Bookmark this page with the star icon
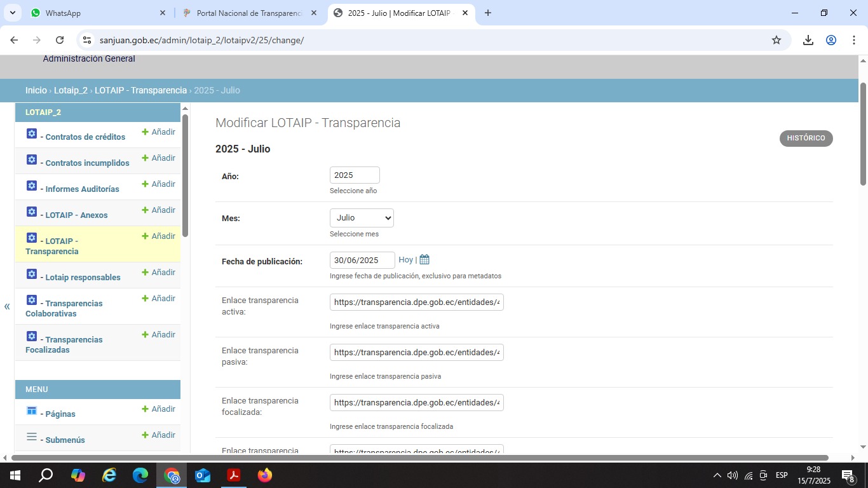 coord(776,40)
